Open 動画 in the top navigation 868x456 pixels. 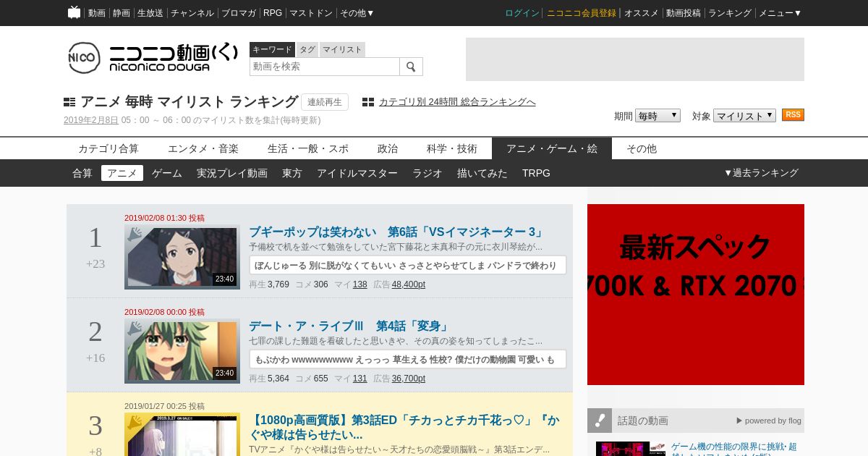[x=97, y=13]
